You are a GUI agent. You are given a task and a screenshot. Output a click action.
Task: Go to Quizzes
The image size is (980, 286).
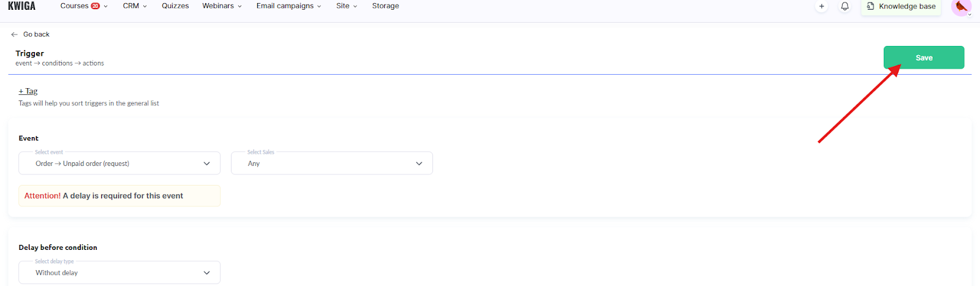(175, 6)
